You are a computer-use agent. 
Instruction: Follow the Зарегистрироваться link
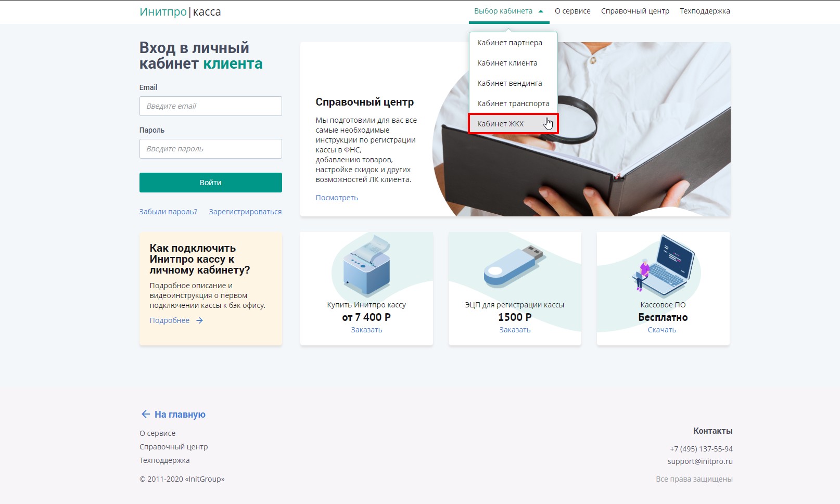click(x=245, y=212)
